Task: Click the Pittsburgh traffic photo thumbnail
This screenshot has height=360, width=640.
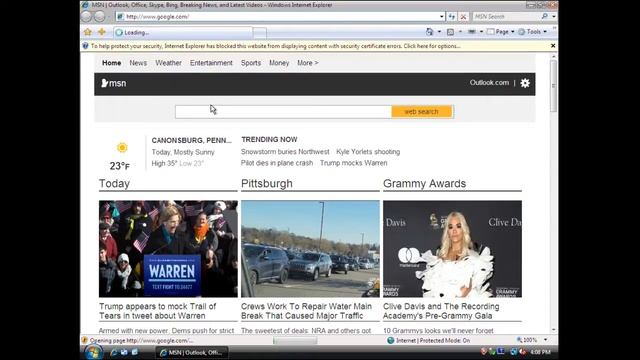Action: (x=310, y=249)
